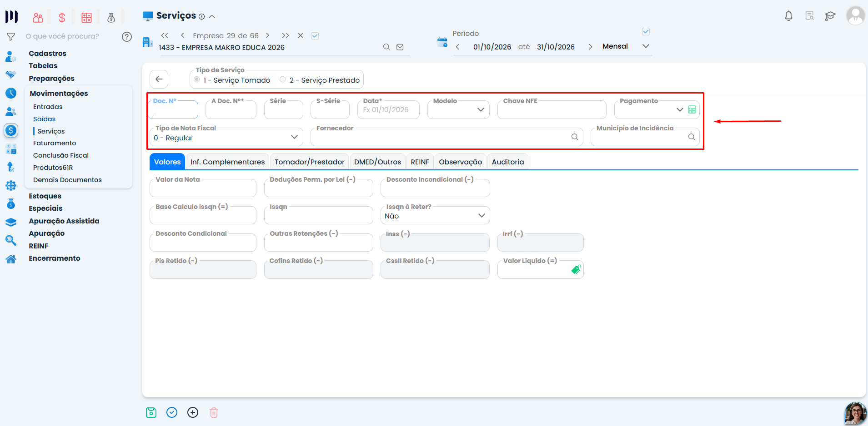Viewport: 868px width, 426px height.
Task: Click the green tag in Valor Liquido
Action: 576,269
